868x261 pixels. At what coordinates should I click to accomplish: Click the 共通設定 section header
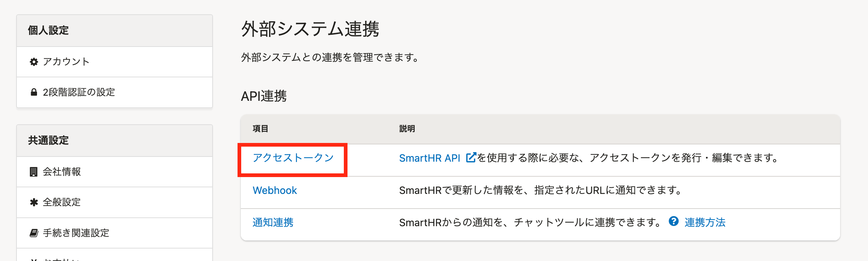pyautogui.click(x=48, y=140)
